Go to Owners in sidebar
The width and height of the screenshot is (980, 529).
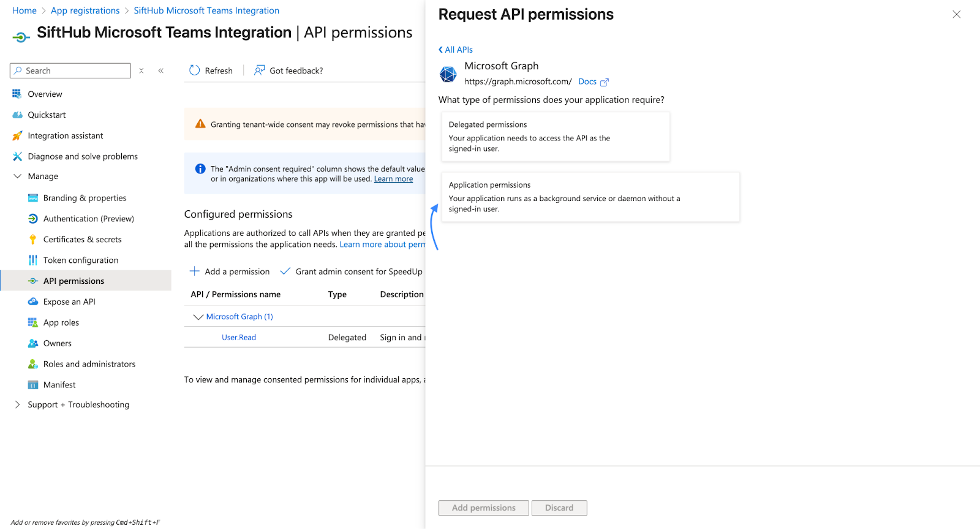(57, 343)
